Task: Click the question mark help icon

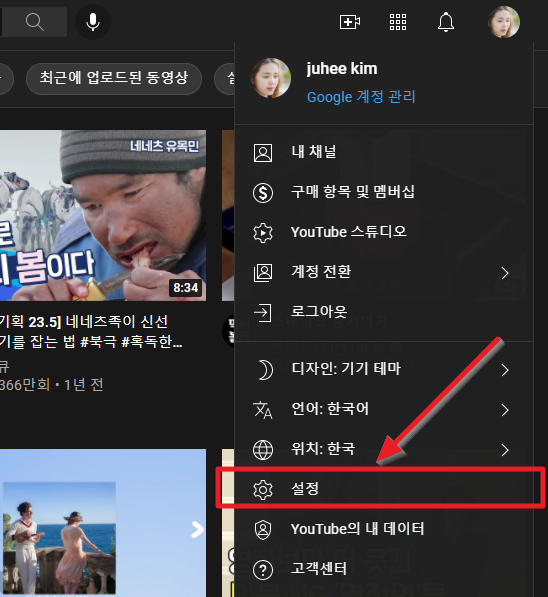Action: (263, 570)
